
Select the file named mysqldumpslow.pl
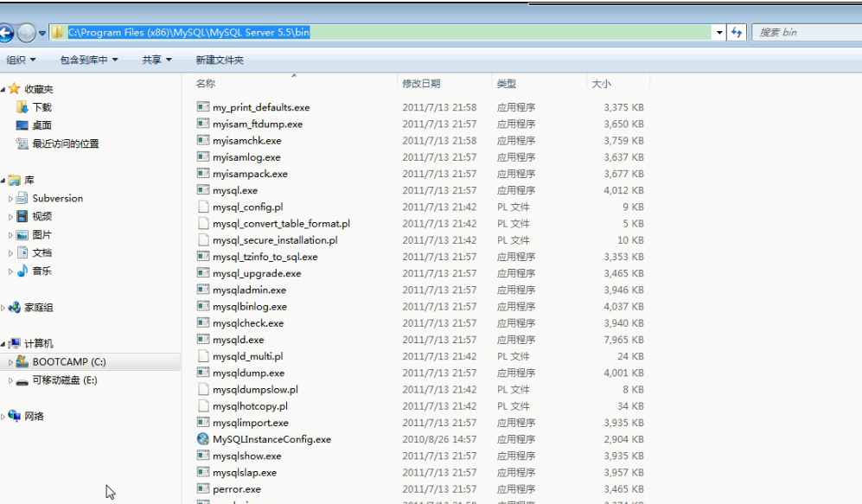point(255,389)
